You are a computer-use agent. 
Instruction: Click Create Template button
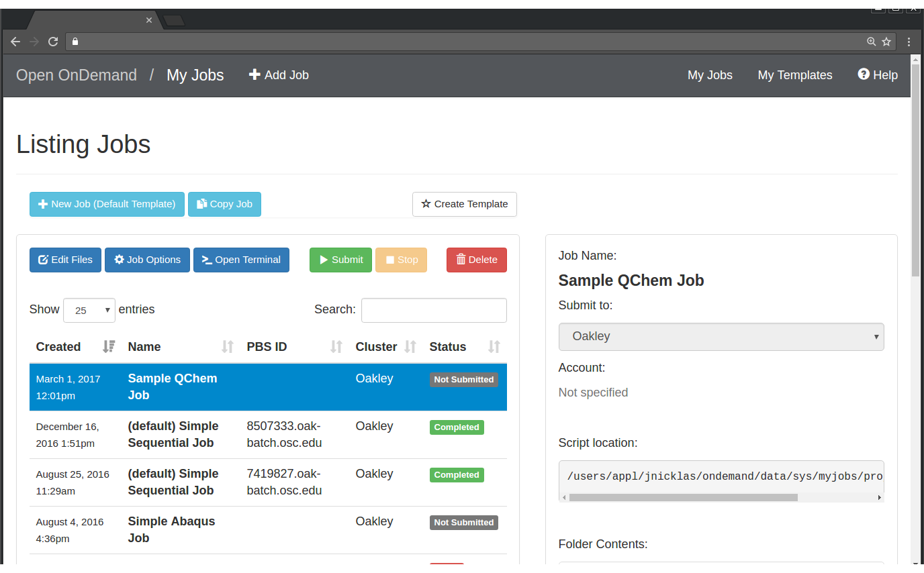click(465, 204)
